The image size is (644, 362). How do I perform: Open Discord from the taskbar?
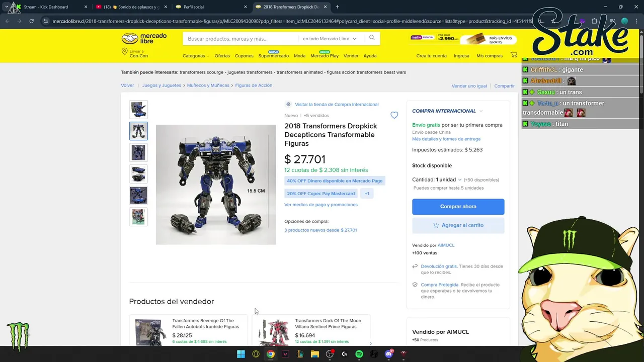click(x=388, y=354)
